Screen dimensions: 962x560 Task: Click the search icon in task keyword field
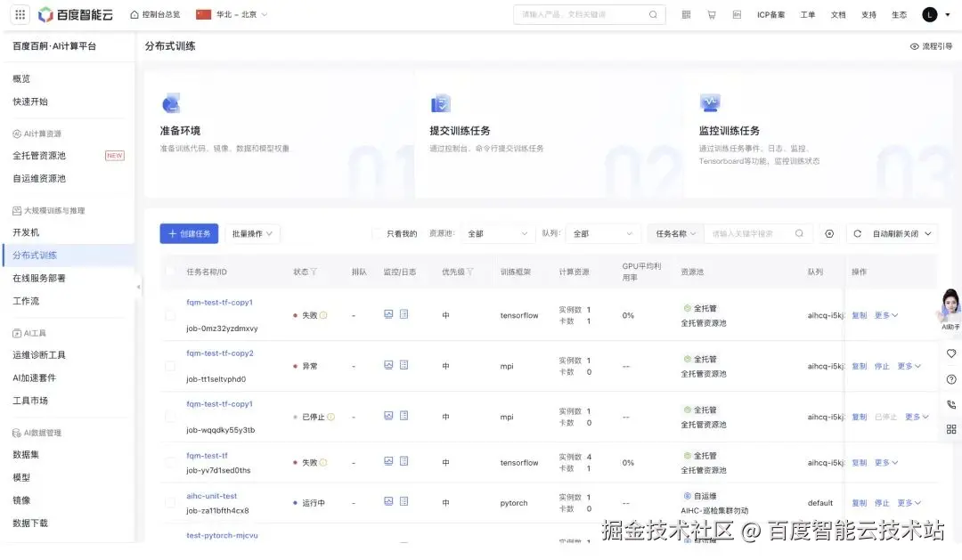click(799, 233)
